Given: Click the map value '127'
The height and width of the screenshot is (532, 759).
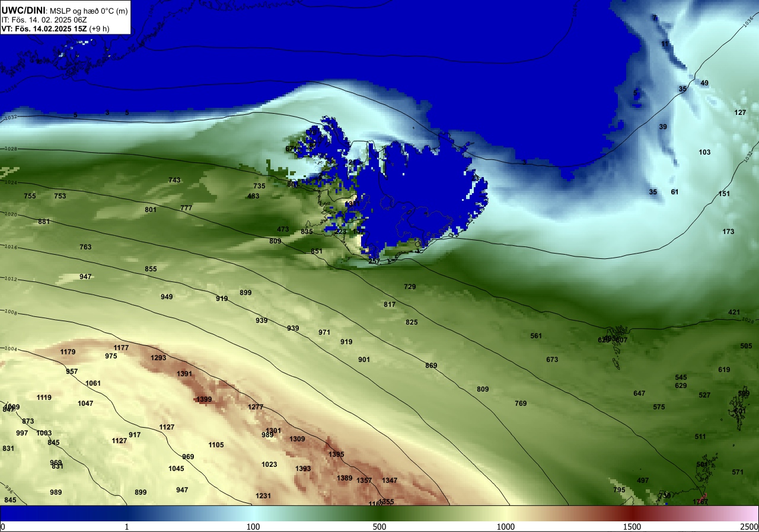Looking at the screenshot, I should (740, 113).
